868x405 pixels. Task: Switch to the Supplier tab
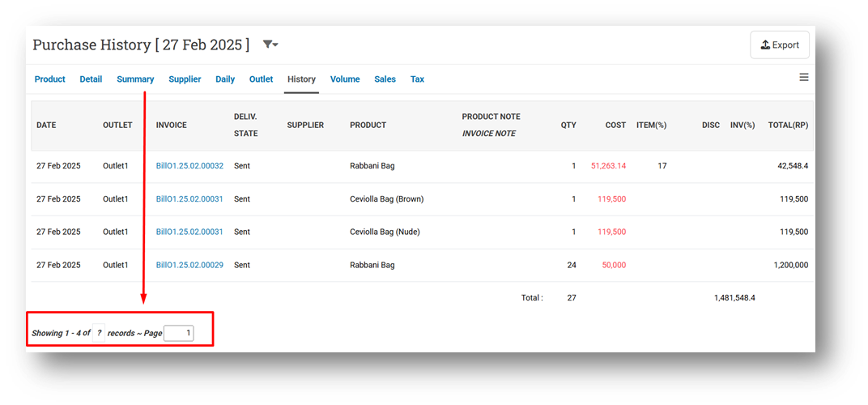[185, 79]
